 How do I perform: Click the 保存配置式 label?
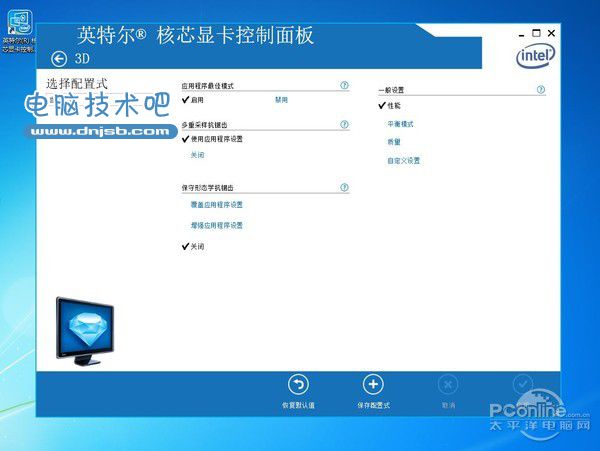(x=373, y=405)
